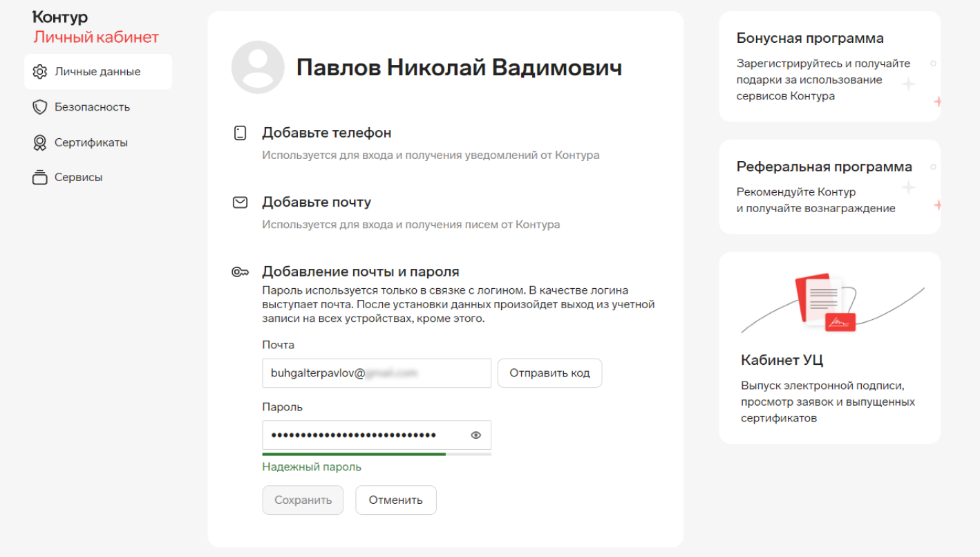The height and width of the screenshot is (557, 980).
Task: Click the password strength bar
Action: pyautogui.click(x=377, y=455)
